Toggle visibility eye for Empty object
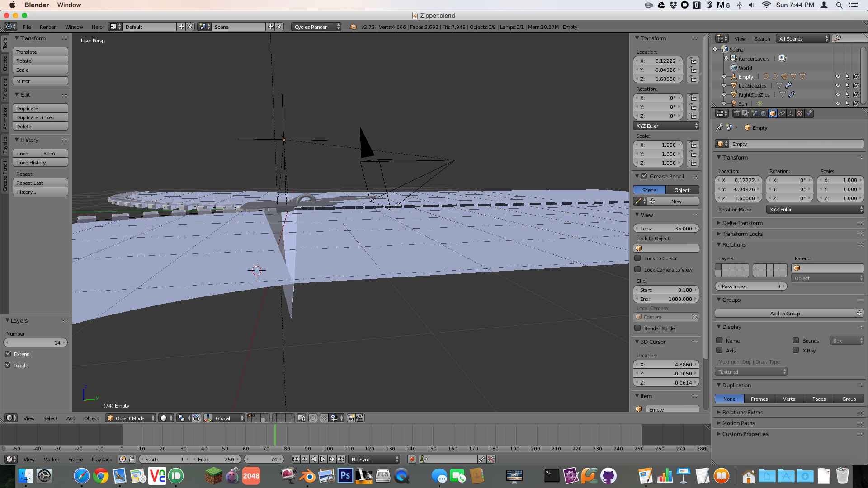This screenshot has height=488, width=868. 838,77
